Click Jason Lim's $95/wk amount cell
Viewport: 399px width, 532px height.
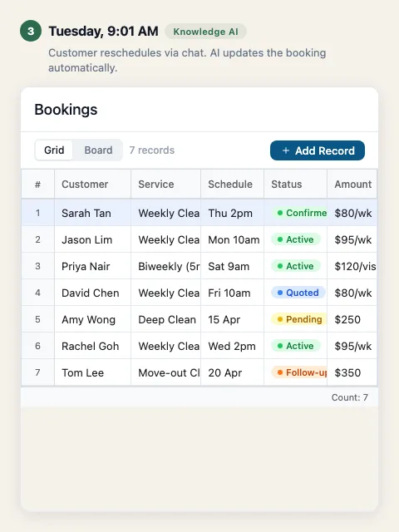(x=352, y=239)
